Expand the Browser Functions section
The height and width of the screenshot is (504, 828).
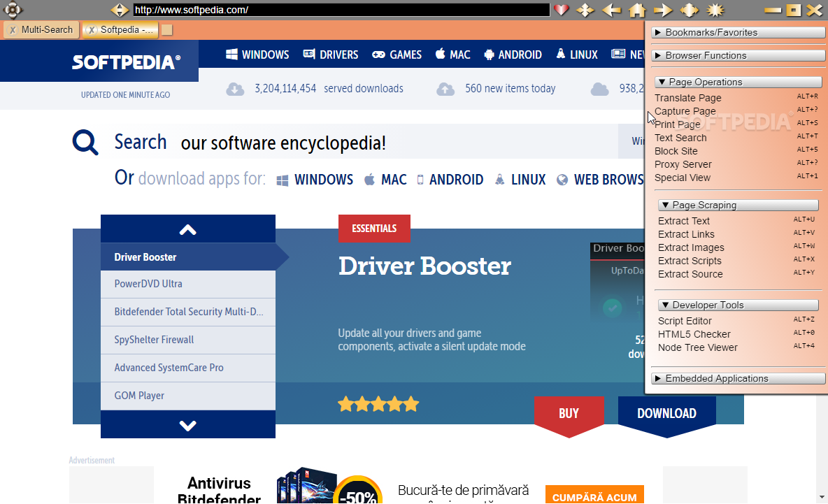738,55
